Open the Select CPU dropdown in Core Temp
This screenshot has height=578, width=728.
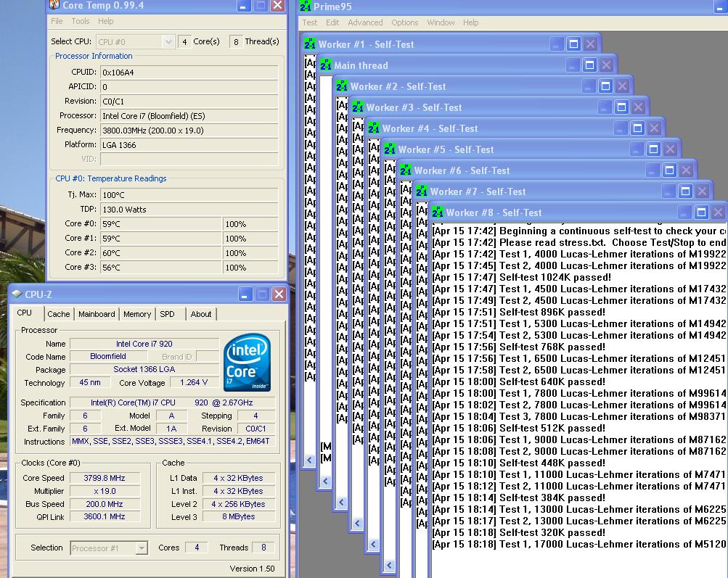[x=135, y=42]
